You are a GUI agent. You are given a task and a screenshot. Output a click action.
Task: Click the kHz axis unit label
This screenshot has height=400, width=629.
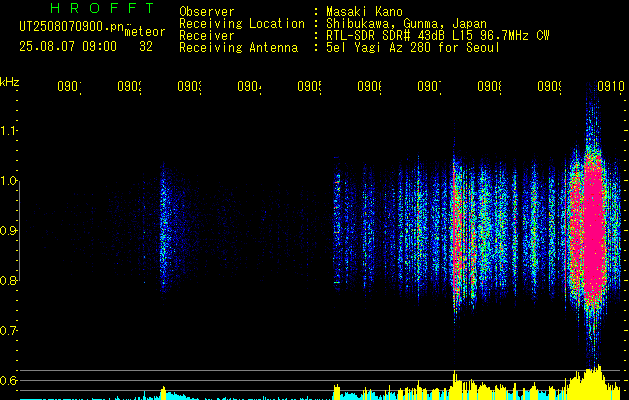pyautogui.click(x=10, y=82)
